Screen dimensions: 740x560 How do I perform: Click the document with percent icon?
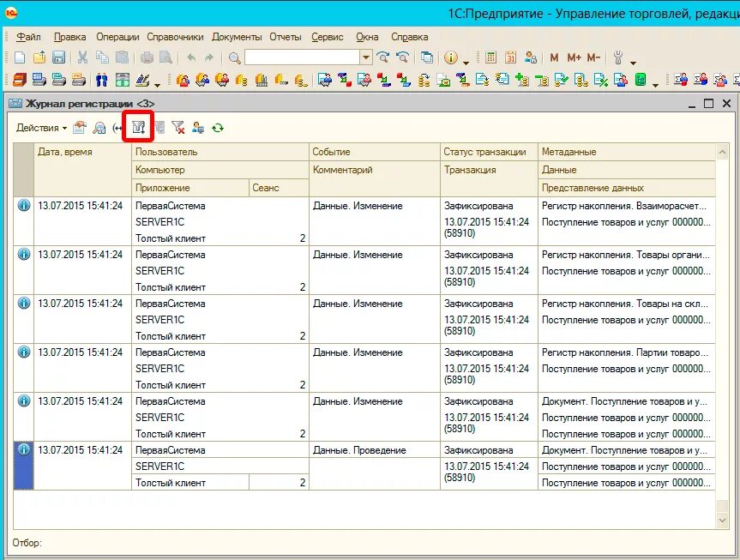pyautogui.click(x=601, y=80)
